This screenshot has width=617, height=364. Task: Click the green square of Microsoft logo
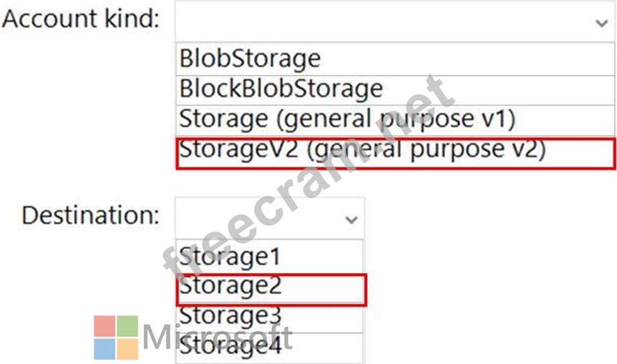[127, 326]
